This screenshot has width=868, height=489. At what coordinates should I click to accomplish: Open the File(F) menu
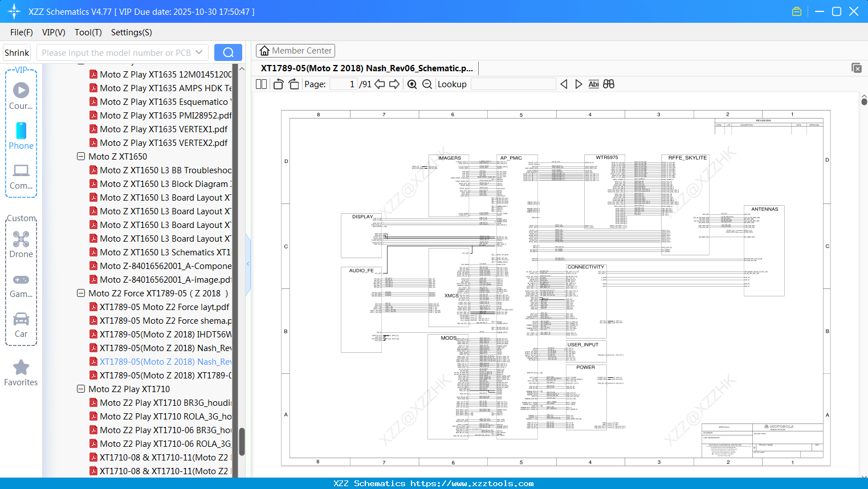[22, 32]
